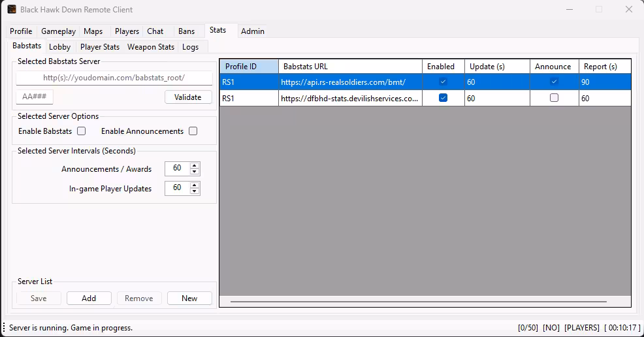This screenshot has height=337, width=644.
Task: Increase Announcements / Awards interval
Action: [x=195, y=165]
